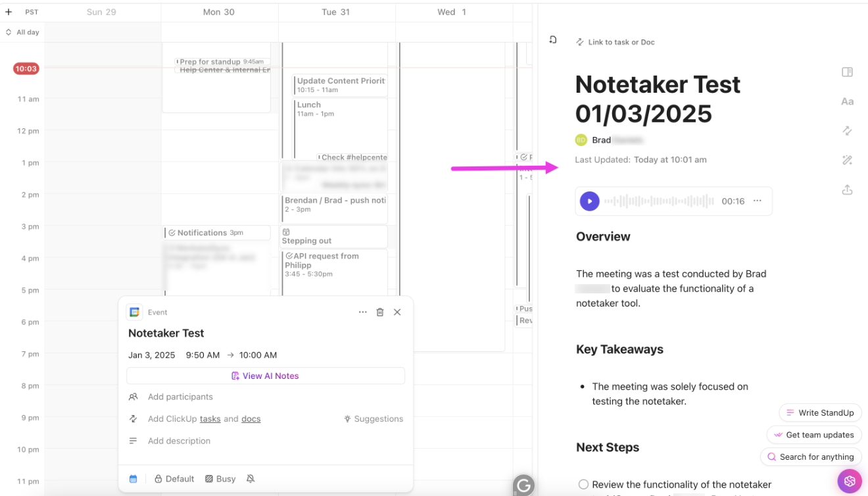This screenshot has width=868, height=496.
Task: Open the docs link in event popup
Action: tap(252, 418)
